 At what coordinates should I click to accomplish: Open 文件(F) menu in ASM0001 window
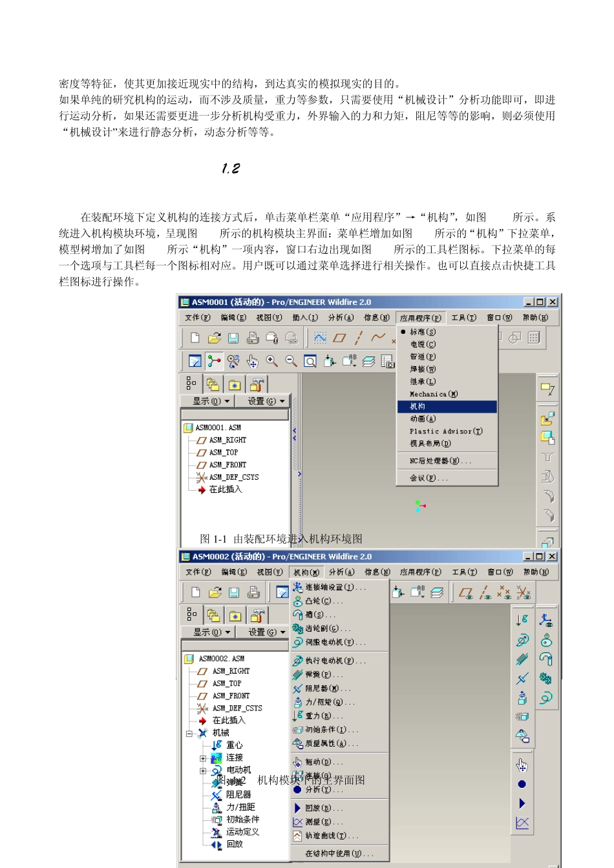point(198,318)
